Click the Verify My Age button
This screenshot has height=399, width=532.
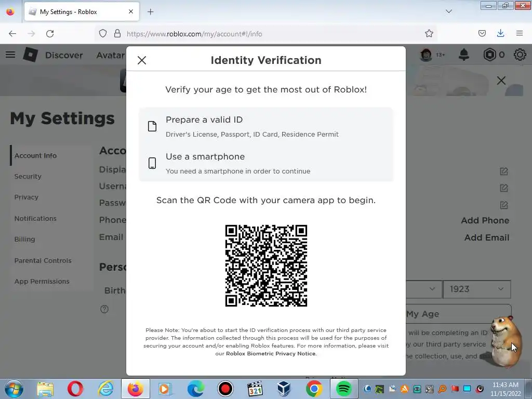coord(458,314)
